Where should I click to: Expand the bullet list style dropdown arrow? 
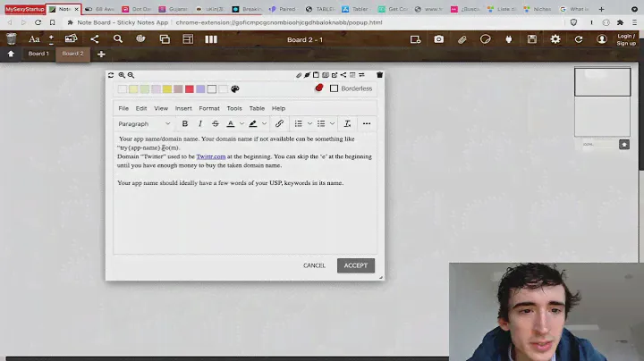(x=332, y=124)
